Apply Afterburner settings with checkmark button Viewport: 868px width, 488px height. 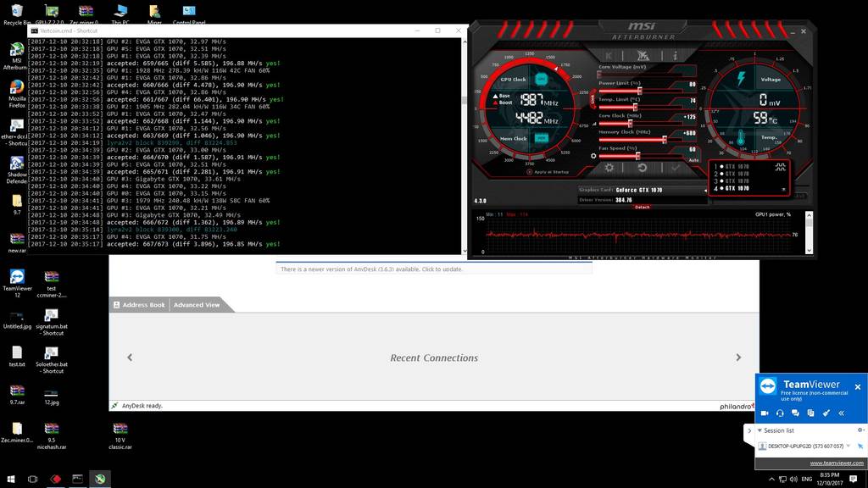pyautogui.click(x=676, y=168)
